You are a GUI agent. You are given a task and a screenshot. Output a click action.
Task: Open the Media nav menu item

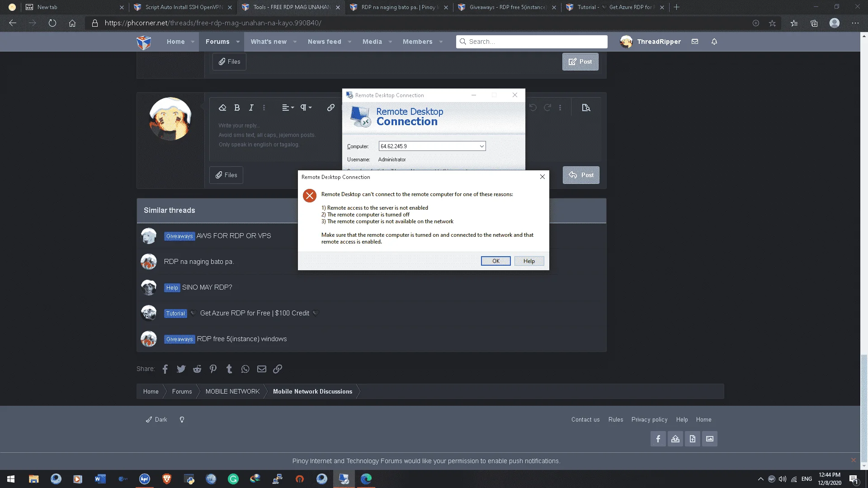tap(372, 42)
